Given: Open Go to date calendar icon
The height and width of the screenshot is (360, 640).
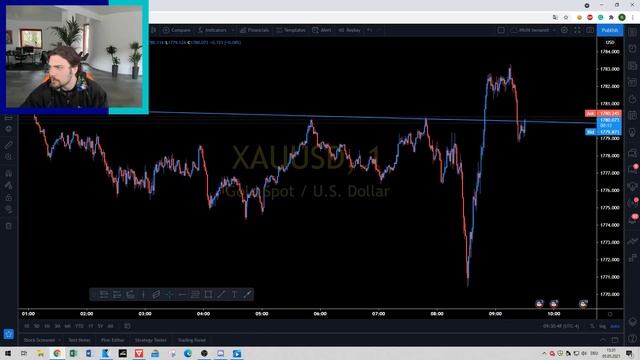Looking at the screenshot, I should pyautogui.click(x=127, y=326).
